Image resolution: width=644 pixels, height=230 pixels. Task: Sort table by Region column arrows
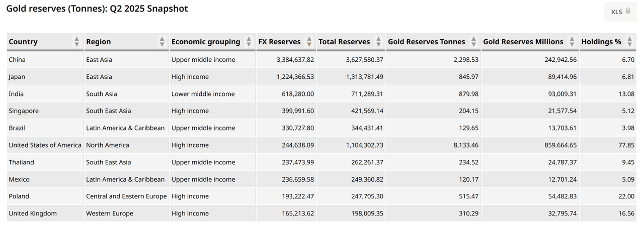[162, 42]
